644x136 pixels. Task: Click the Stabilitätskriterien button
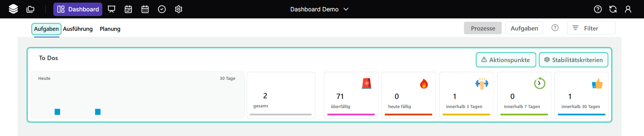tap(573, 60)
